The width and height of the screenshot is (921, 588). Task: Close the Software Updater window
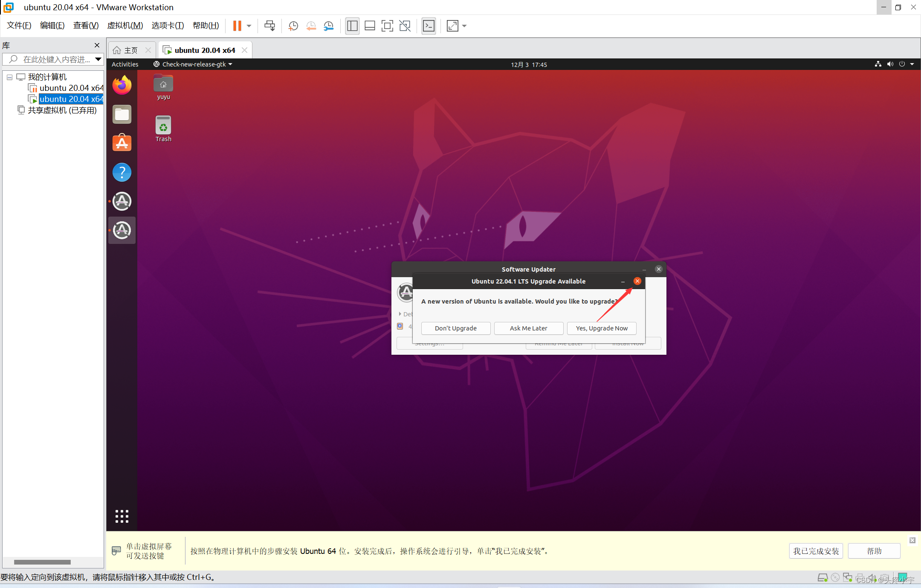click(x=659, y=269)
